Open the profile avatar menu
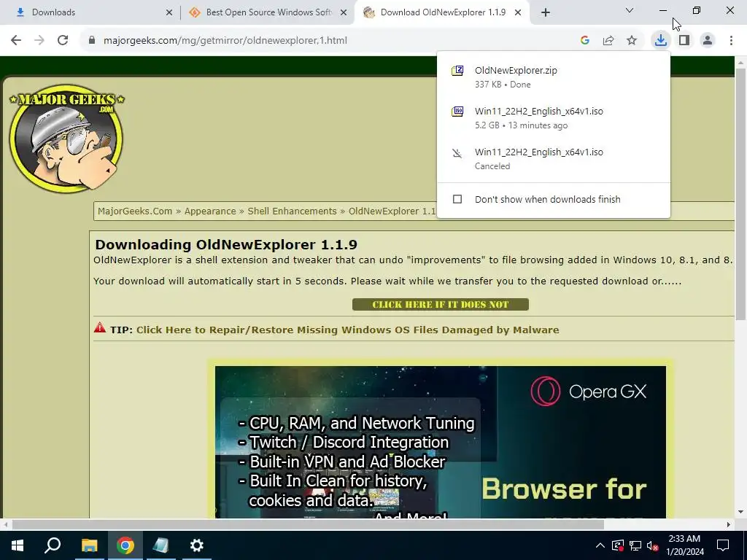Viewport: 747px width, 560px height. 708,41
